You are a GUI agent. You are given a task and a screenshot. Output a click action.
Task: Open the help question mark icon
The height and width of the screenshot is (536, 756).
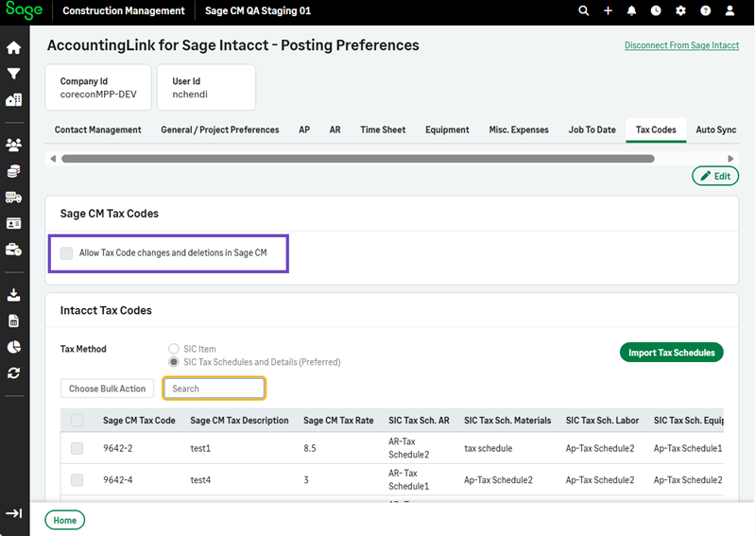[705, 10]
